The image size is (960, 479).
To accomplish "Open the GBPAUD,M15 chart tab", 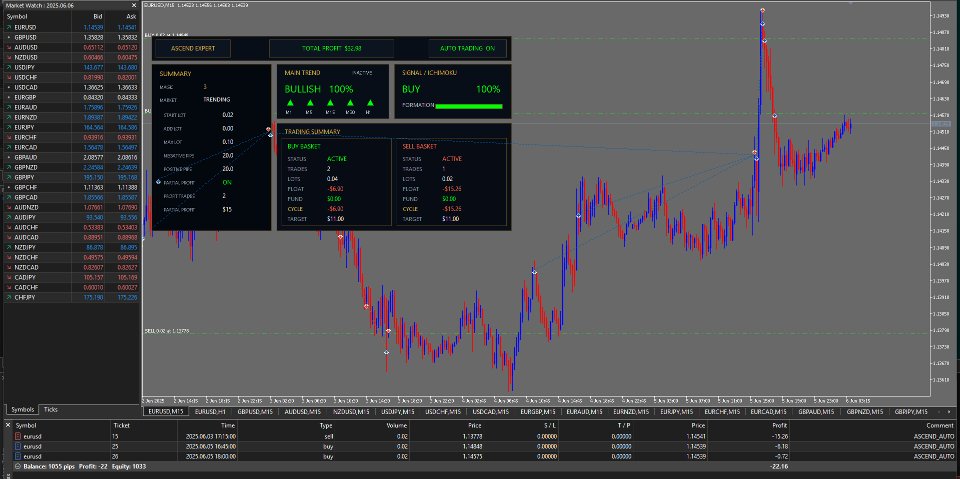I will coord(818,412).
